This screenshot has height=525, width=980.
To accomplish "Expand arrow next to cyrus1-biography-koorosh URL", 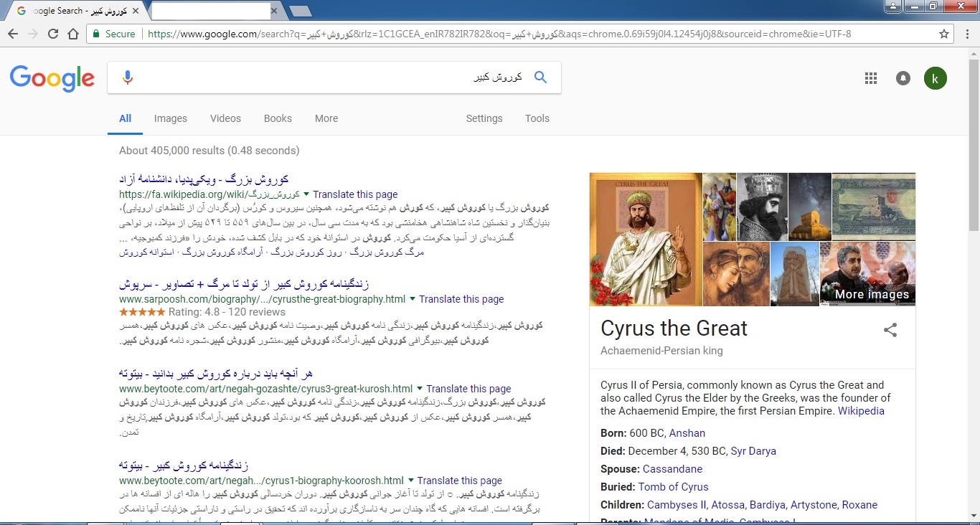I will (411, 481).
